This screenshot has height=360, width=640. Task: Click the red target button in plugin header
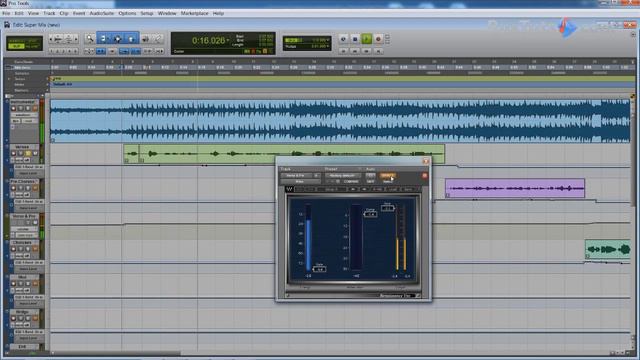pyautogui.click(x=424, y=176)
